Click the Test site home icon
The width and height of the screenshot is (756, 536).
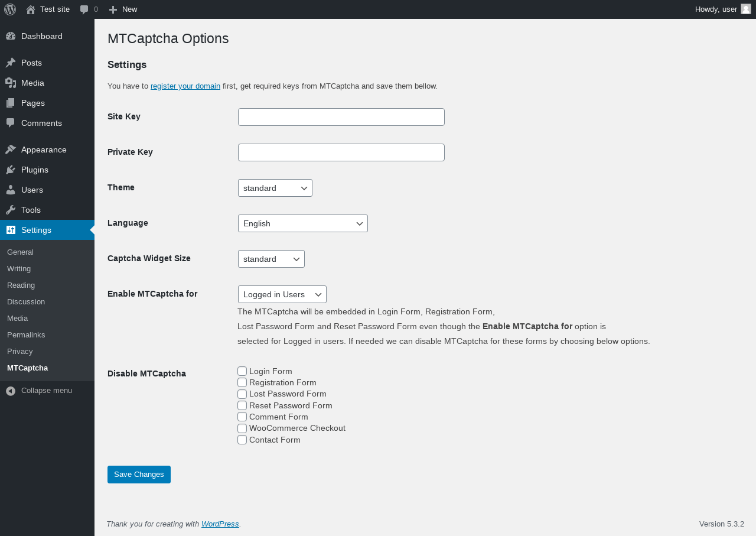point(31,9)
